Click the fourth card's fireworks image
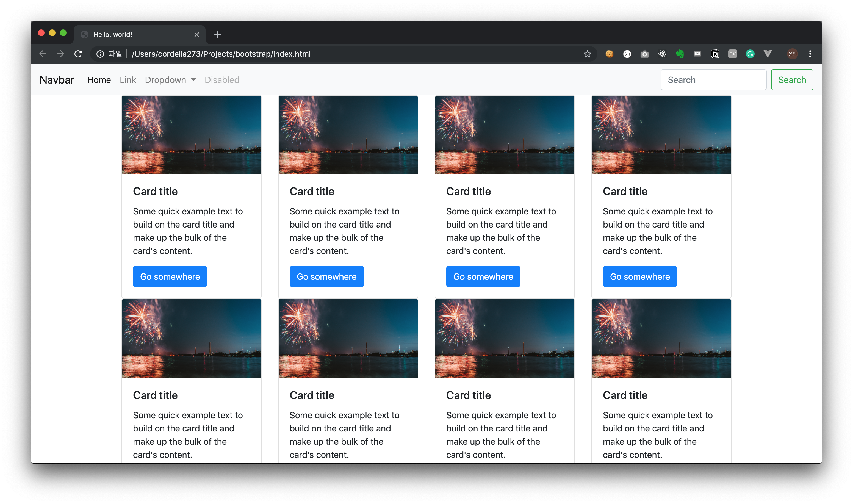Image resolution: width=853 pixels, height=504 pixels. [x=661, y=134]
